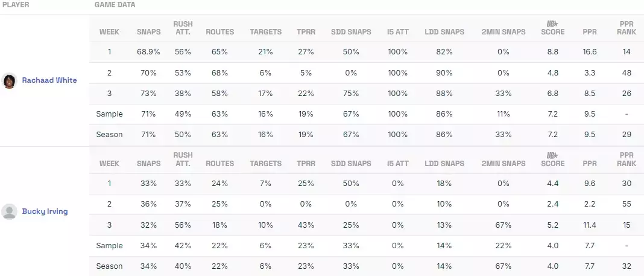Select the Sample row label for Bucky Irving

tap(109, 246)
